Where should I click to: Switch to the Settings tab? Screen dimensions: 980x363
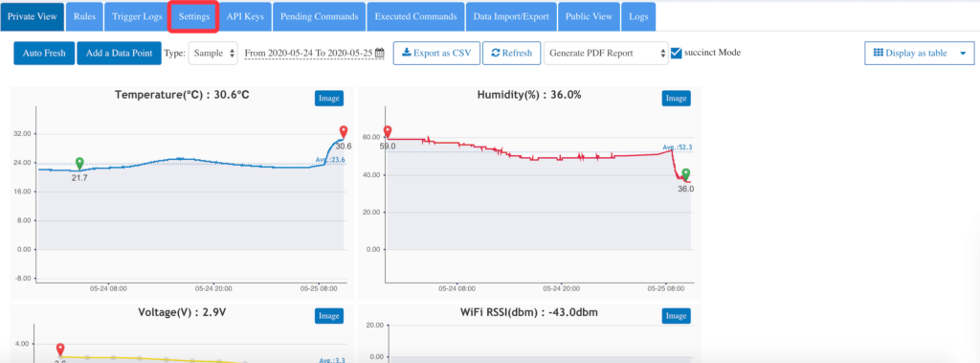point(193,16)
